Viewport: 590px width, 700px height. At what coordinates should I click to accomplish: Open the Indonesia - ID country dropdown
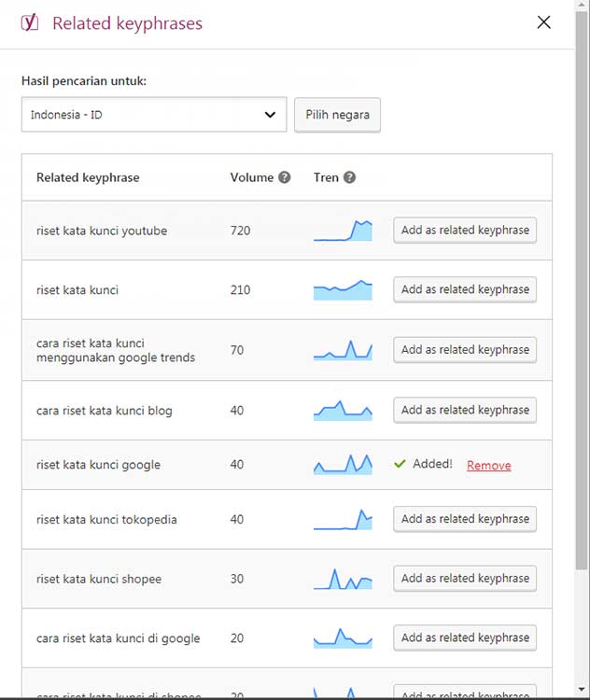coord(154,115)
